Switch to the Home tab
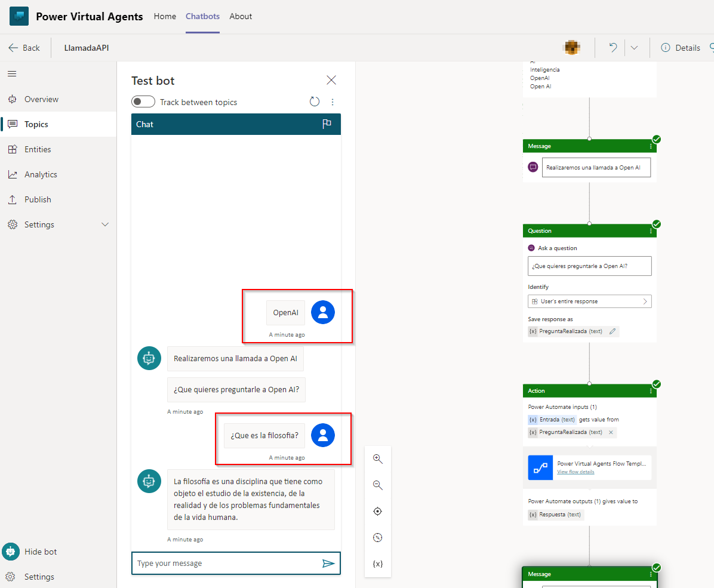This screenshot has height=588, width=714. pyautogui.click(x=165, y=16)
